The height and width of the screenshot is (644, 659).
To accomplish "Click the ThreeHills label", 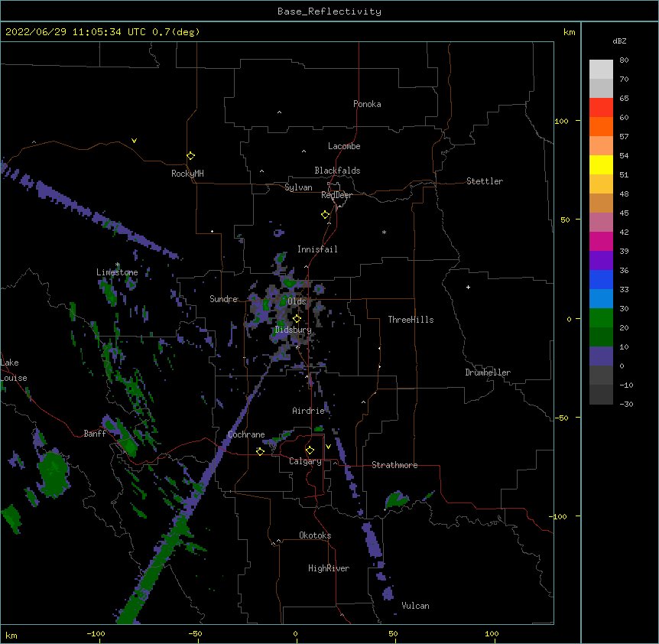I will pos(411,320).
